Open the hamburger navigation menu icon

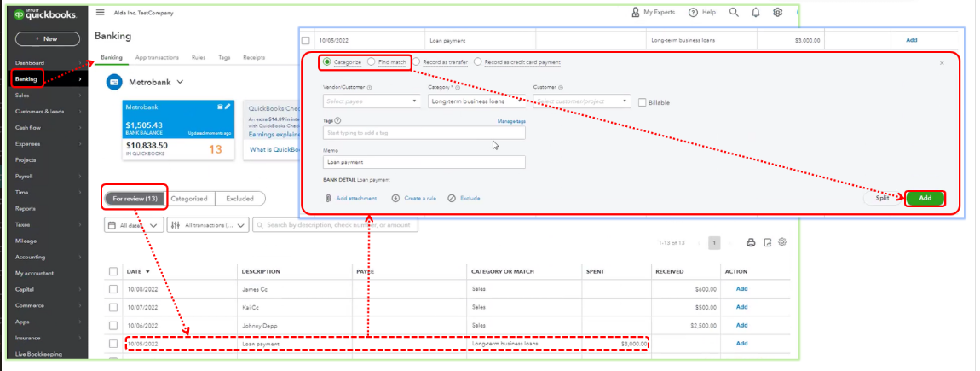100,13
